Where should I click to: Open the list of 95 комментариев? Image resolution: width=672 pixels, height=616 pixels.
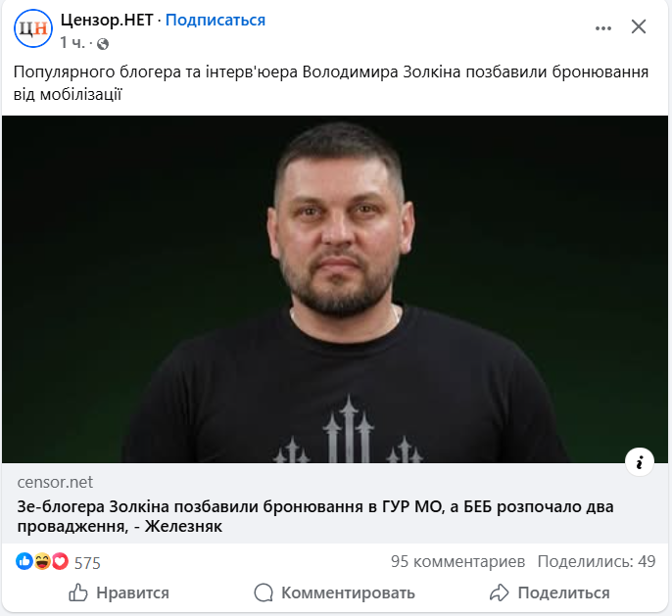click(457, 561)
